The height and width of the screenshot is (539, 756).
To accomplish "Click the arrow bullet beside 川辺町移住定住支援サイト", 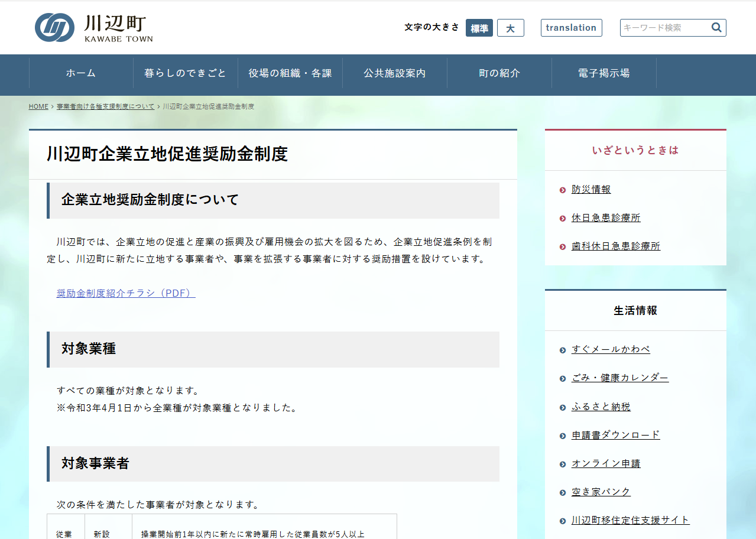I will [563, 521].
